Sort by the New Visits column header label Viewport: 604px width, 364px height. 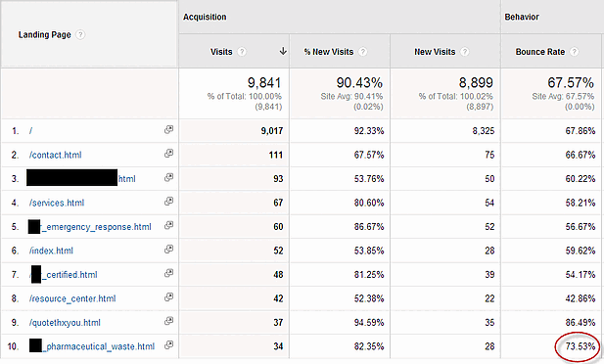(x=435, y=52)
